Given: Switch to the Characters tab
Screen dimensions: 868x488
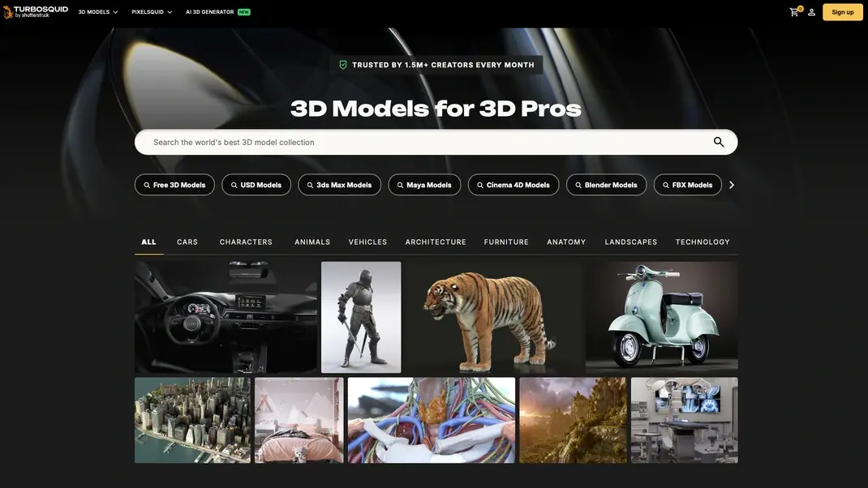Looking at the screenshot, I should [x=246, y=242].
